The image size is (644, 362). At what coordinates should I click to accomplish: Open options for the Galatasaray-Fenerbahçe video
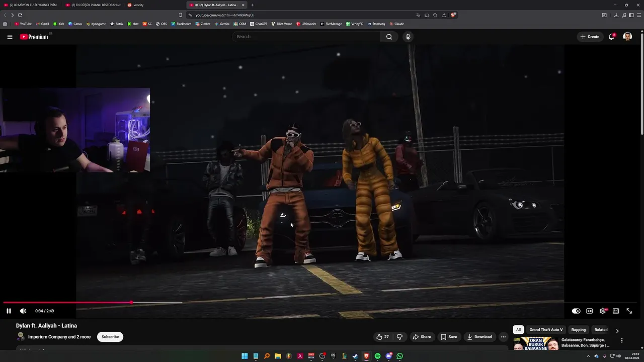[622, 340]
